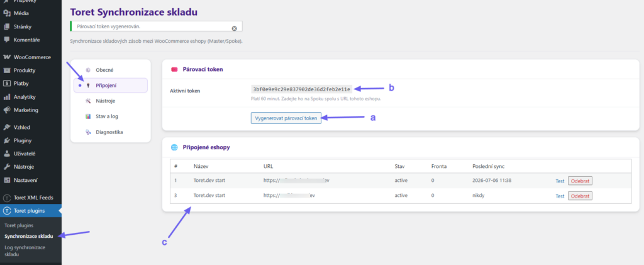Viewport: 644px width, 265px height.
Task: Select the active token code 3bf0e9e9c29e837902de36d2feb2e11e
Action: tap(302, 89)
